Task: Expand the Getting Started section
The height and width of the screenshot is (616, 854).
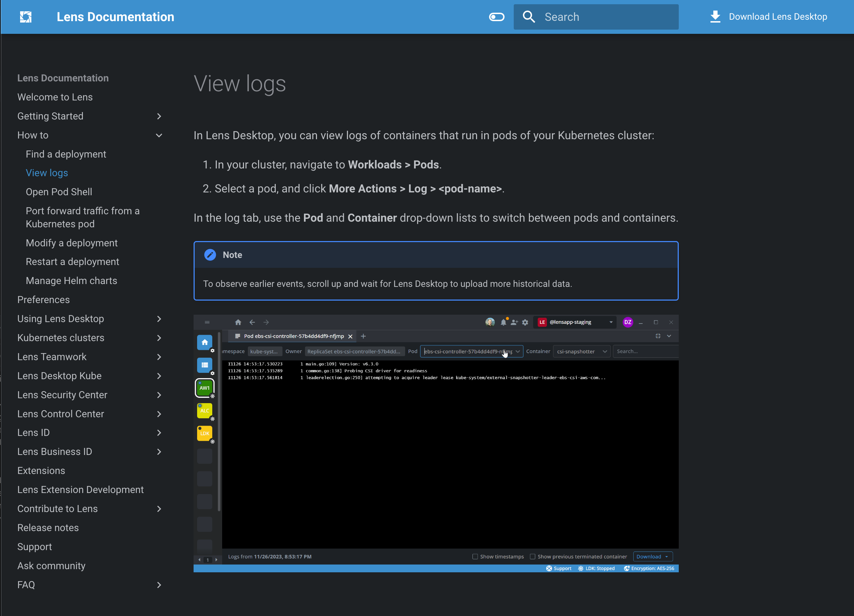Action: pyautogui.click(x=159, y=116)
